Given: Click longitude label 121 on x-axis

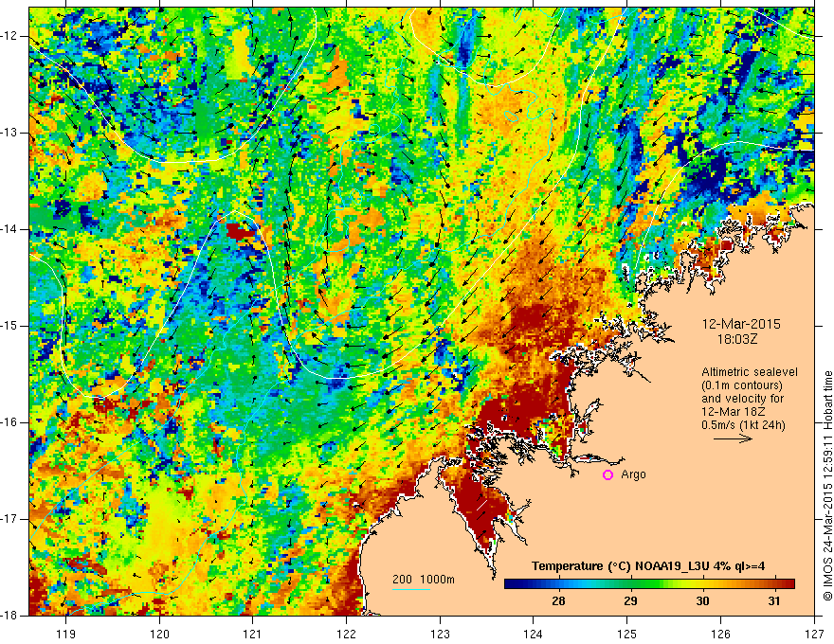Looking at the screenshot, I should [253, 634].
